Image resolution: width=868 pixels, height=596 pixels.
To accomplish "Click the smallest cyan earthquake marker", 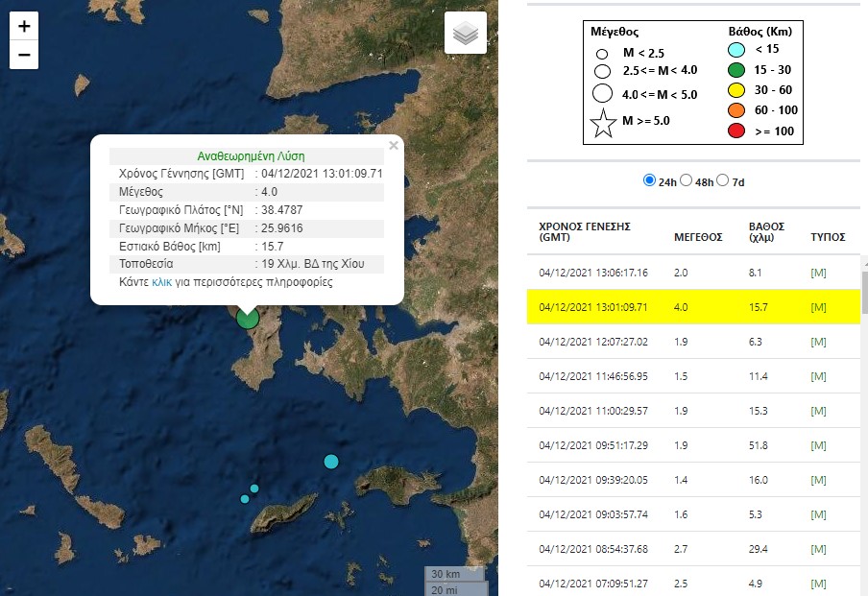I will point(244,499).
